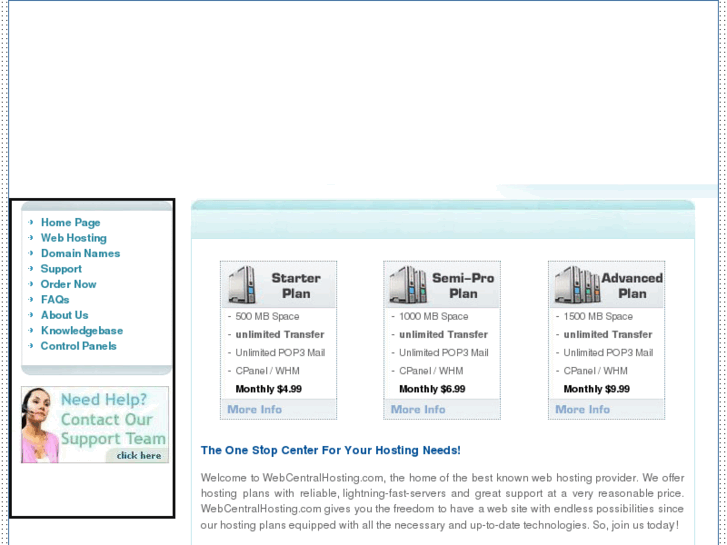Click arrow bullet beside Web Hosting

coord(31,237)
